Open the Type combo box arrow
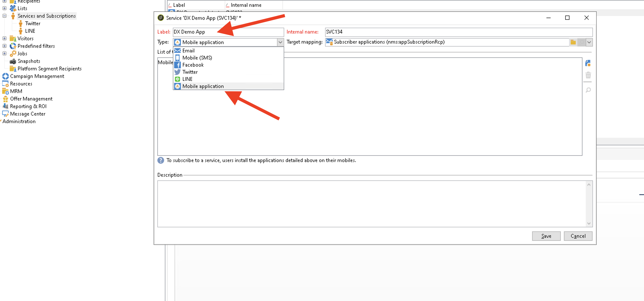Screen dimensions: 644x301 (280, 42)
